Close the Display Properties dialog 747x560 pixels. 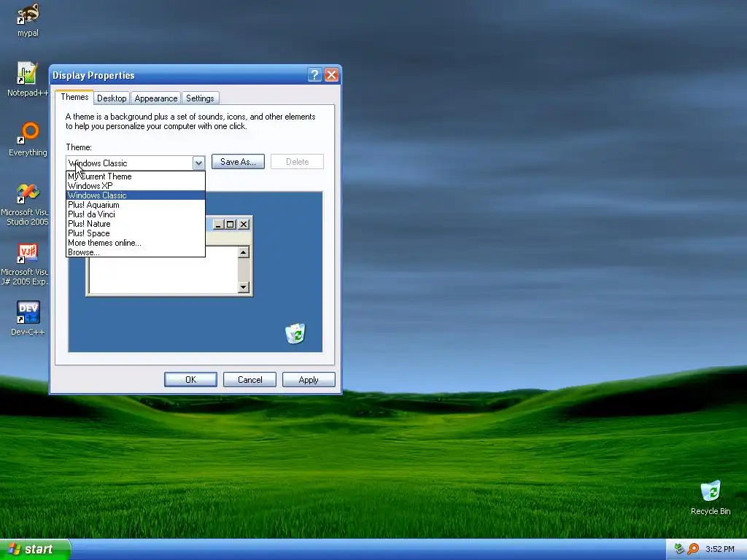point(332,75)
